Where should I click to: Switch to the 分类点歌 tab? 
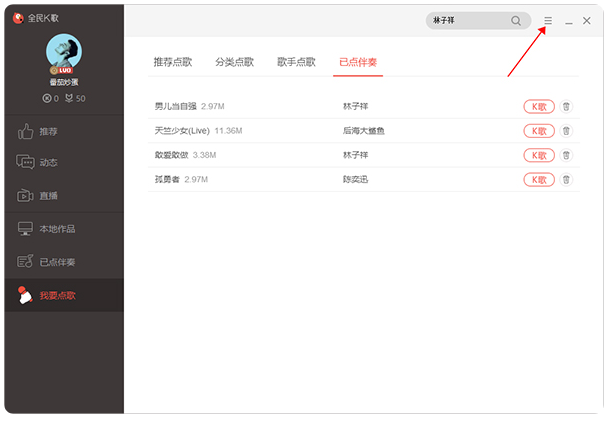235,62
